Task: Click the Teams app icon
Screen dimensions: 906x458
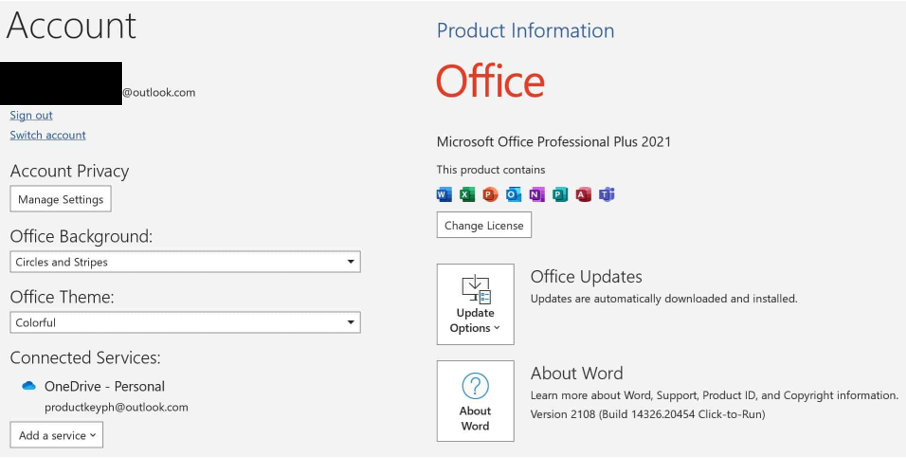Action: 607,195
